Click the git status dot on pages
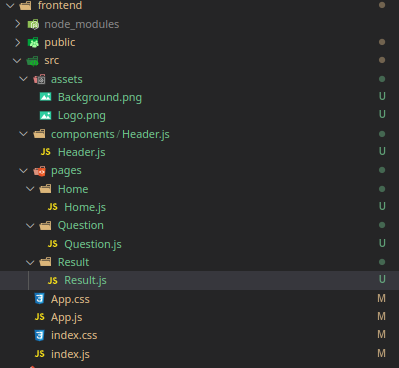This screenshot has height=368, width=399. [382, 170]
